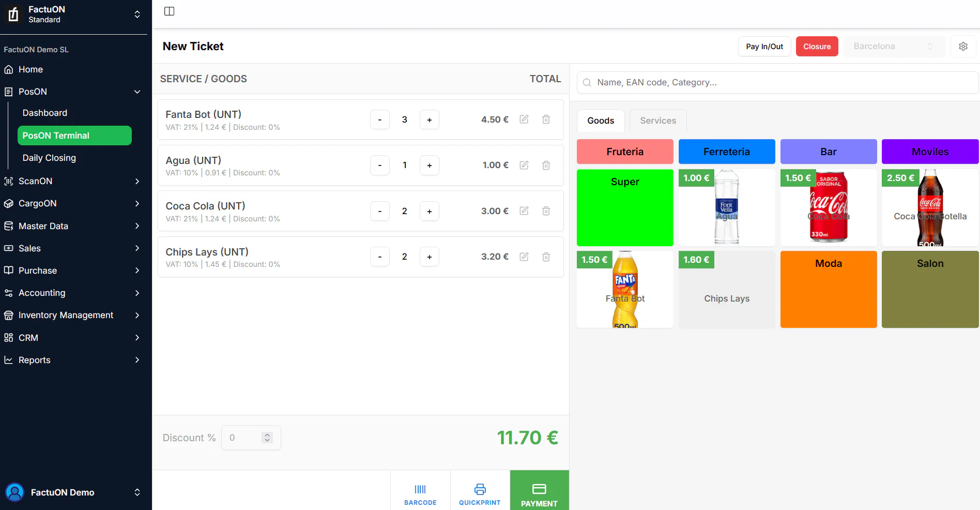The height and width of the screenshot is (510, 980).
Task: Select the PosON Terminal menu item
Action: [x=74, y=136]
